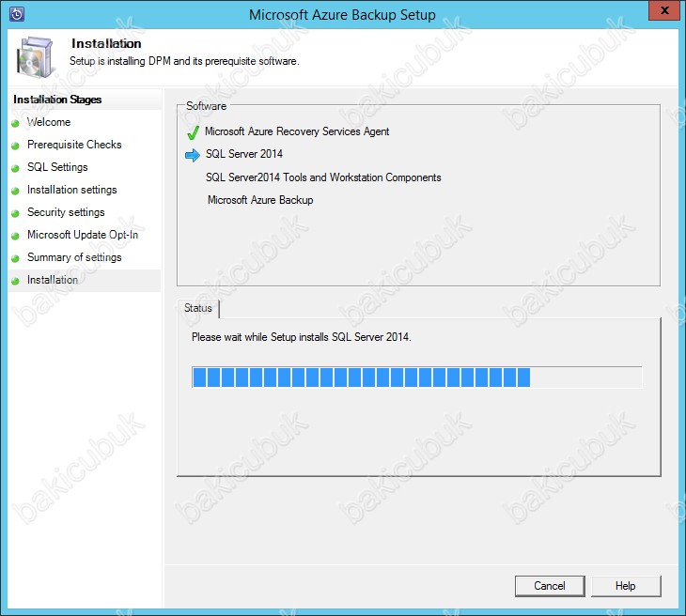Select the Prerequisite Checks stage

click(74, 145)
